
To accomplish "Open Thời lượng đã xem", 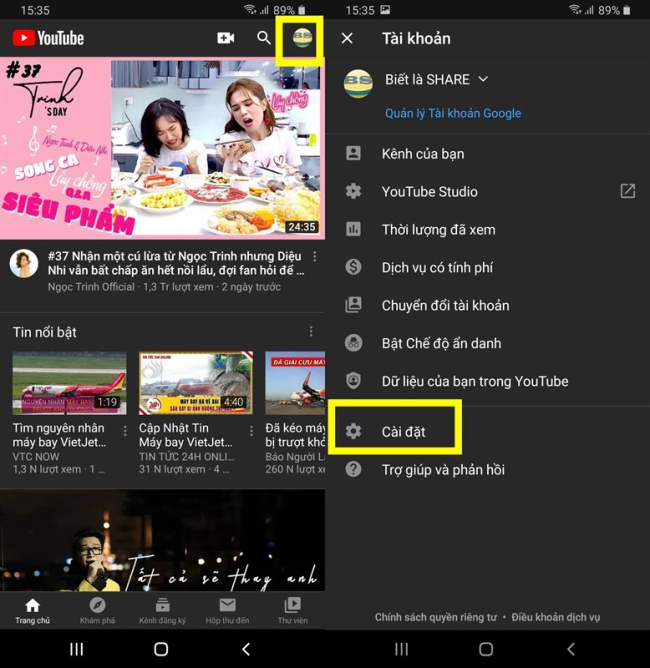I will [487, 230].
